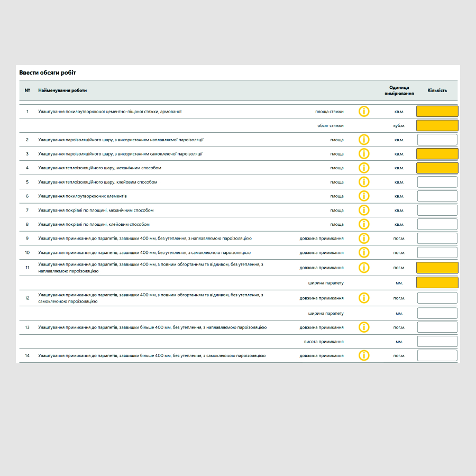Select yellow quantity field for обсяг стяжки

click(437, 126)
